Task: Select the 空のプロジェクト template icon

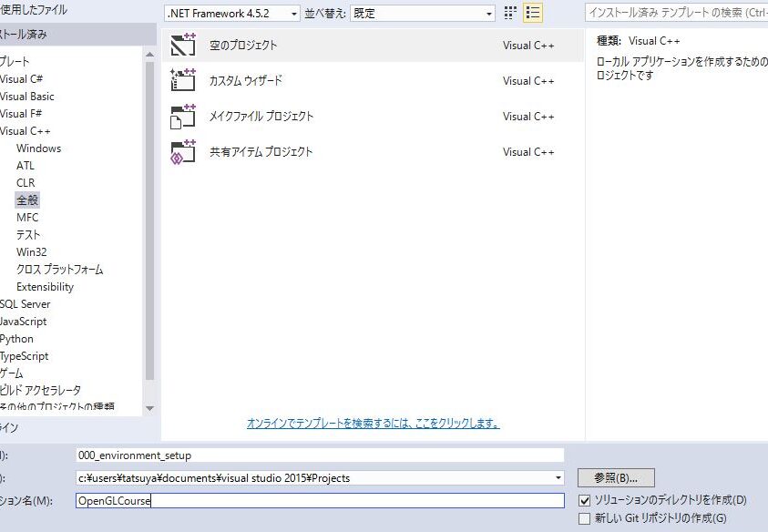Action: pyautogui.click(x=183, y=45)
